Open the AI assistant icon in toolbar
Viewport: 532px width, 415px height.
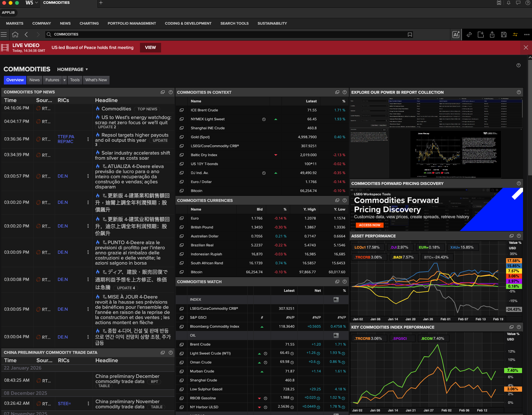[456, 35]
